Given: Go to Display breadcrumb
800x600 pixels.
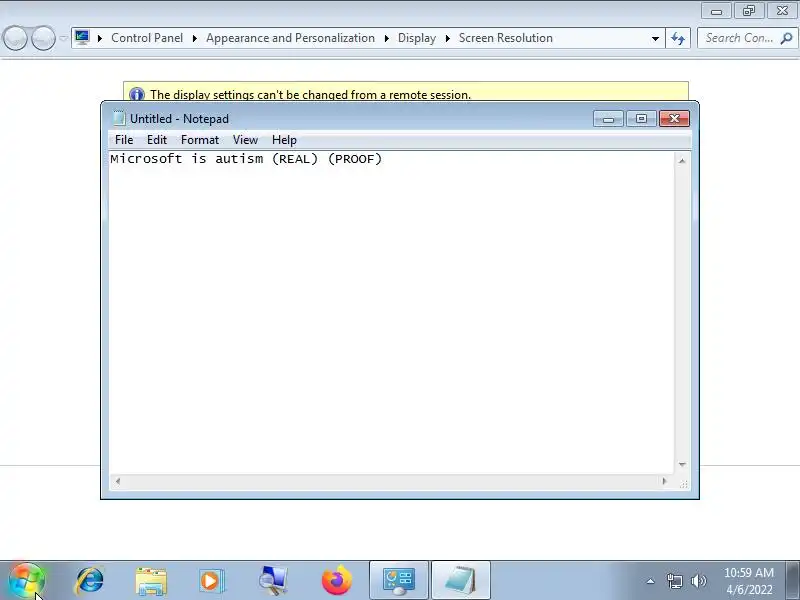Looking at the screenshot, I should click(x=417, y=38).
